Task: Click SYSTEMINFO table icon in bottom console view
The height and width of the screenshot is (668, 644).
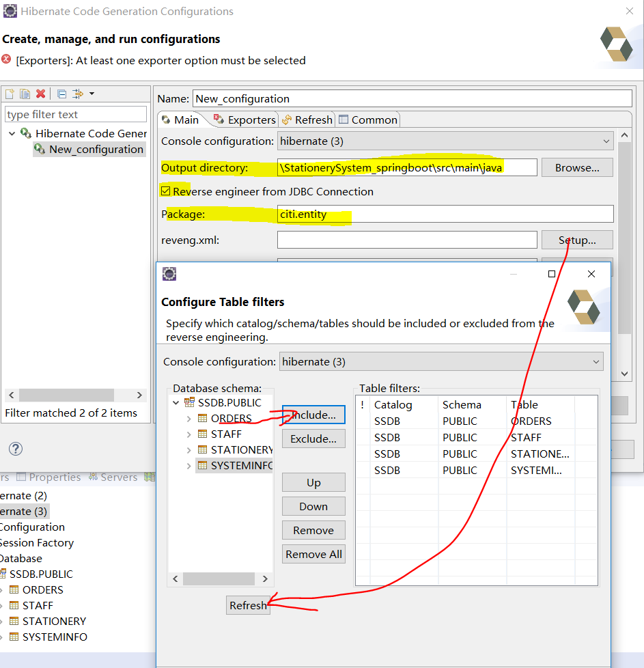Action: 14,637
